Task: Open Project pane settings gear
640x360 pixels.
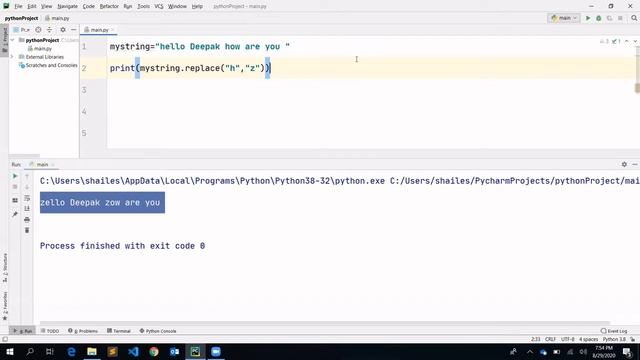Action: 63,30
